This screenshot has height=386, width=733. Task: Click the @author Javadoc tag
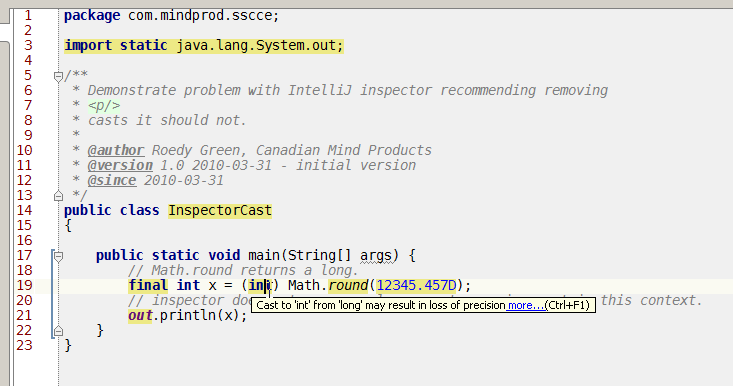click(x=115, y=150)
